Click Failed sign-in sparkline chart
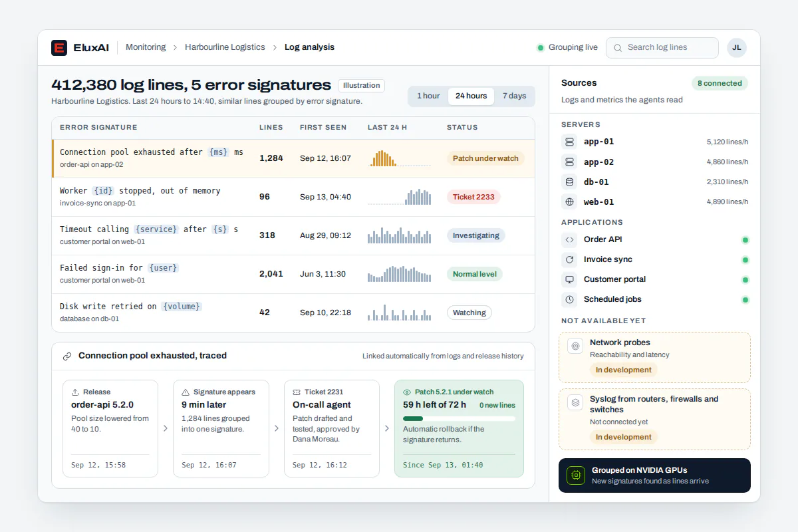This screenshot has height=532, width=798. point(399,274)
